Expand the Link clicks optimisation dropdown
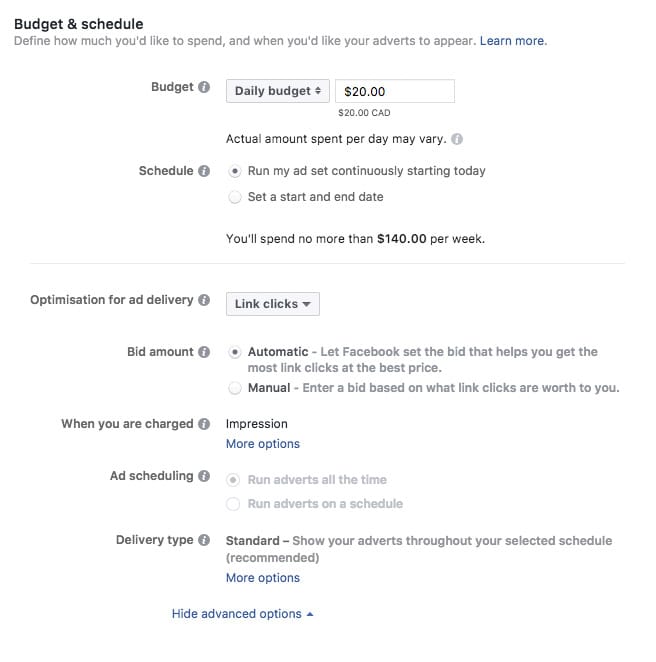This screenshot has width=656, height=662. [x=272, y=304]
